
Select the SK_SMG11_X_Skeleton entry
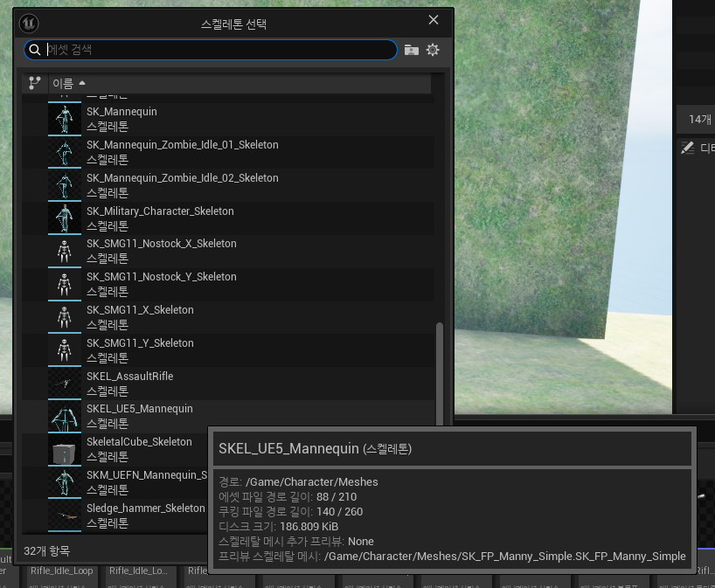tap(140, 316)
